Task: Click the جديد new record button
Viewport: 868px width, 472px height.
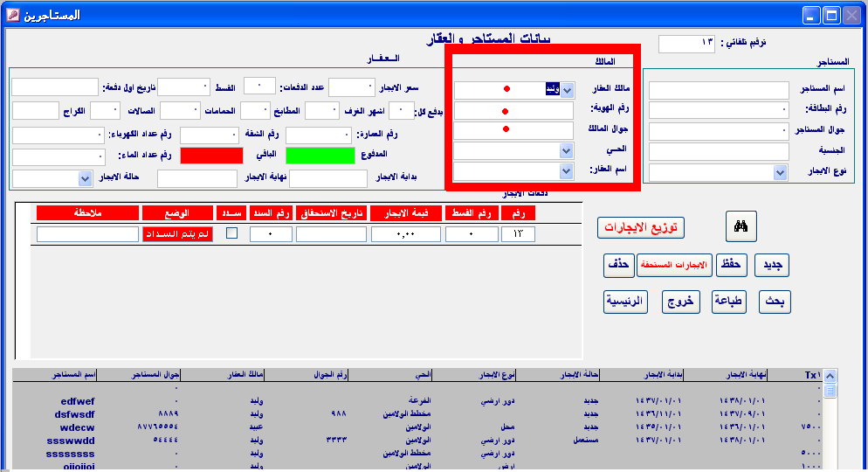Action: 772,265
